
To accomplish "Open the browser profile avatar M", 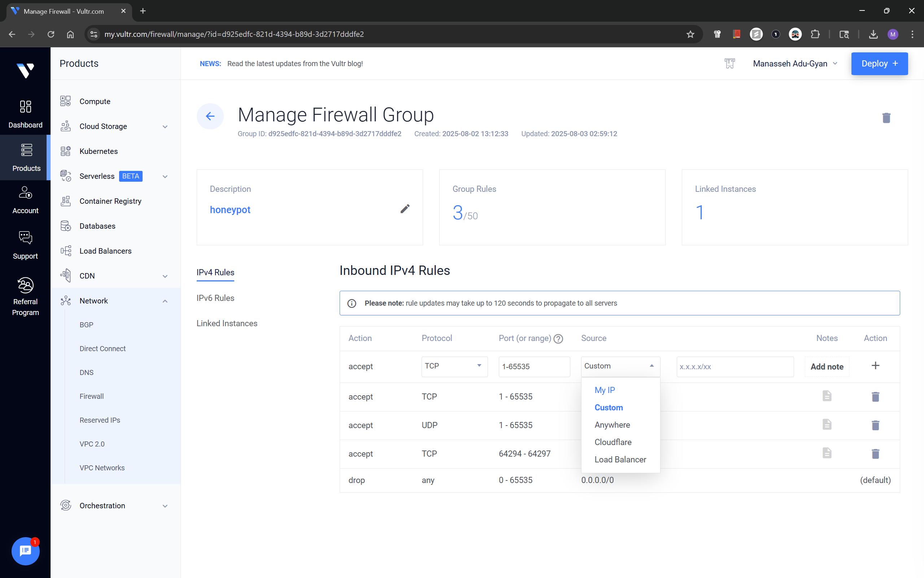I will [893, 34].
